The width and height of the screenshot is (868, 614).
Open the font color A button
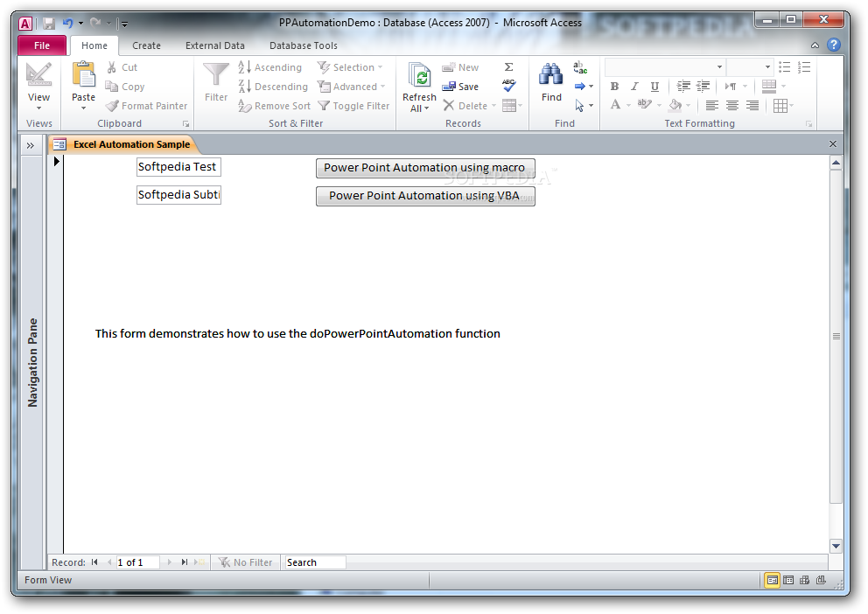click(615, 105)
